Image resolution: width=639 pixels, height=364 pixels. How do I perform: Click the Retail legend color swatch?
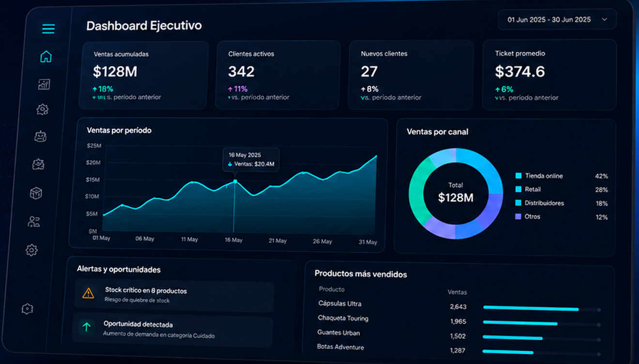click(x=518, y=189)
